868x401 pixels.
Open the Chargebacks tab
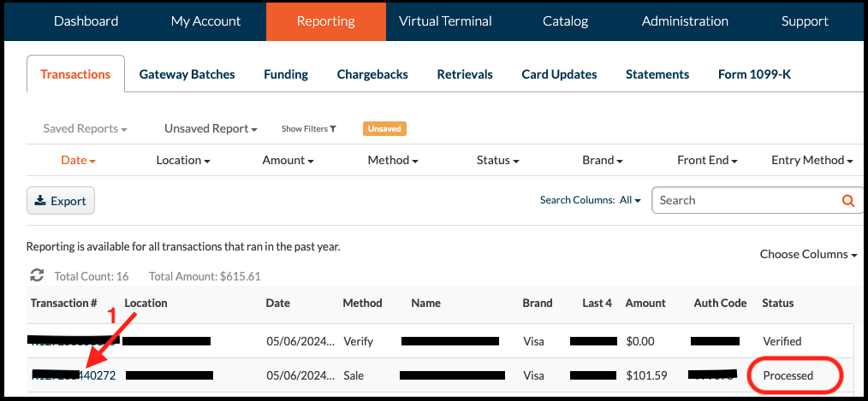tap(372, 74)
